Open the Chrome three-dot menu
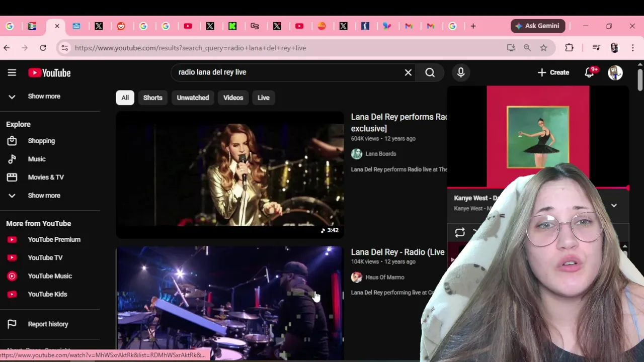644x362 pixels. [x=633, y=48]
